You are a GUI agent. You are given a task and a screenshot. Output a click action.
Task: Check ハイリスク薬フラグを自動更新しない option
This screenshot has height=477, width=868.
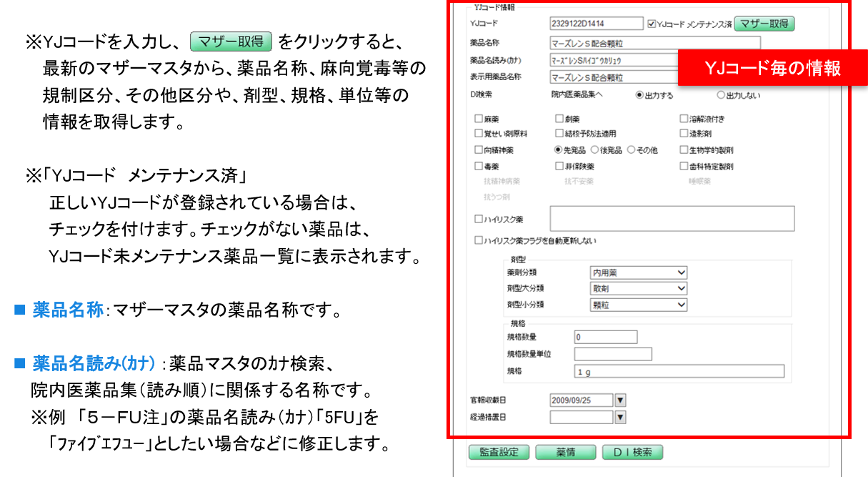click(479, 241)
